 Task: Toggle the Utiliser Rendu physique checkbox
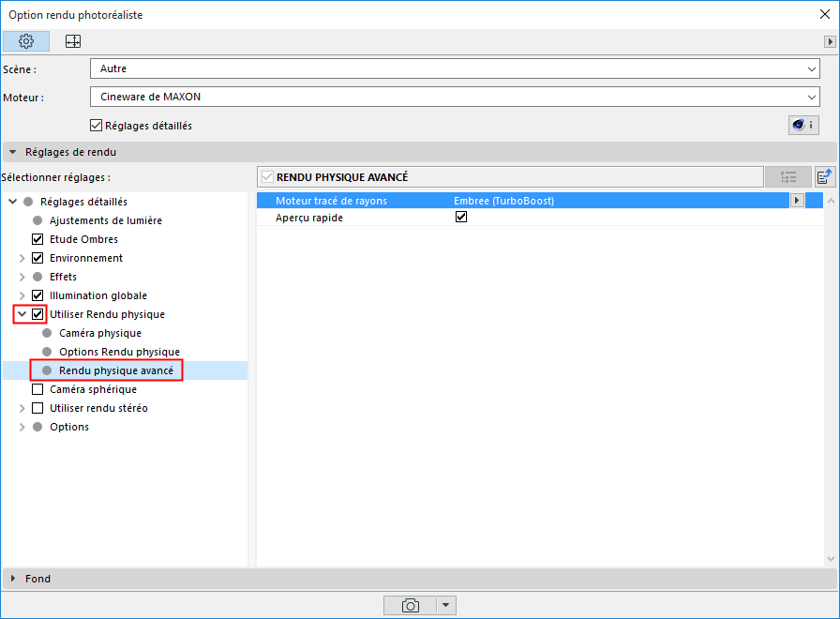(x=37, y=314)
